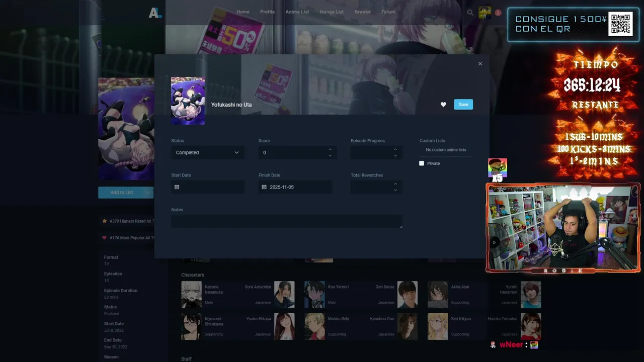This screenshot has width=644, height=362.
Task: Click the Jul 8, 2022 Start Date value
Action: 114,330
